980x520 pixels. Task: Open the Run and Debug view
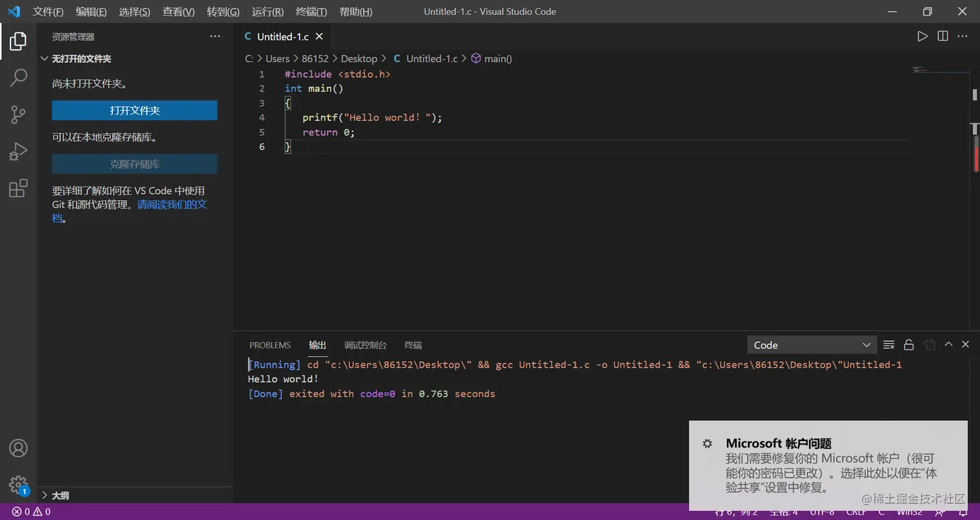pos(18,152)
